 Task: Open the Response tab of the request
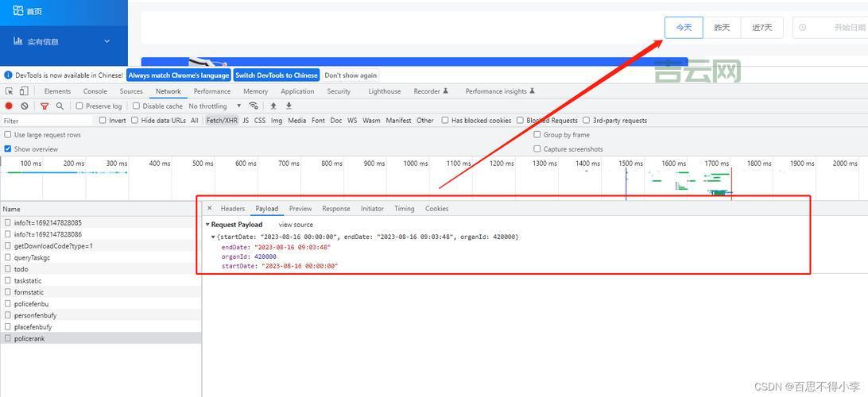click(x=335, y=209)
